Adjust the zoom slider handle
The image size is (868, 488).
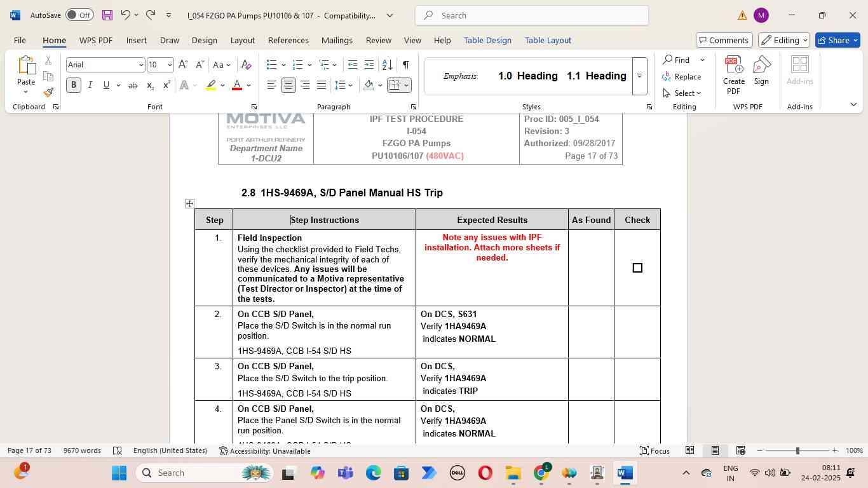coord(797,451)
